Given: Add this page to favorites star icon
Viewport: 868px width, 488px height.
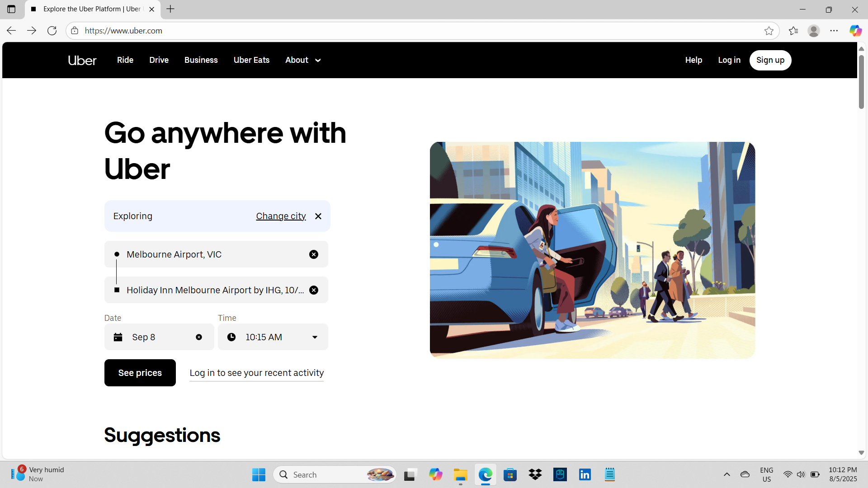Looking at the screenshot, I should 769,31.
